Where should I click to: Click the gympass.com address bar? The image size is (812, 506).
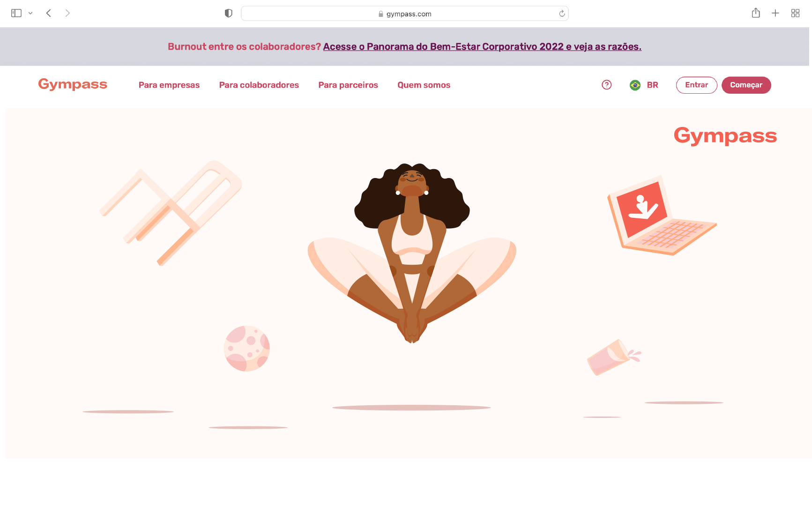[405, 14]
